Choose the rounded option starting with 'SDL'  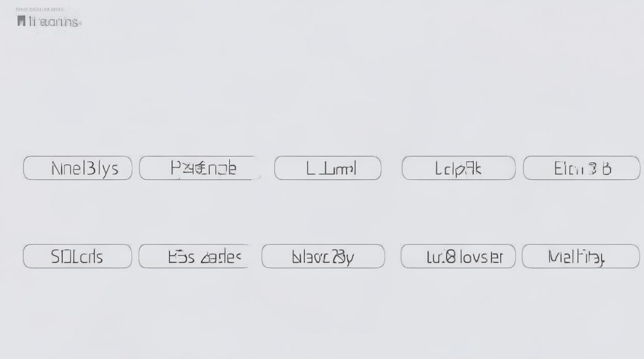click(x=78, y=257)
